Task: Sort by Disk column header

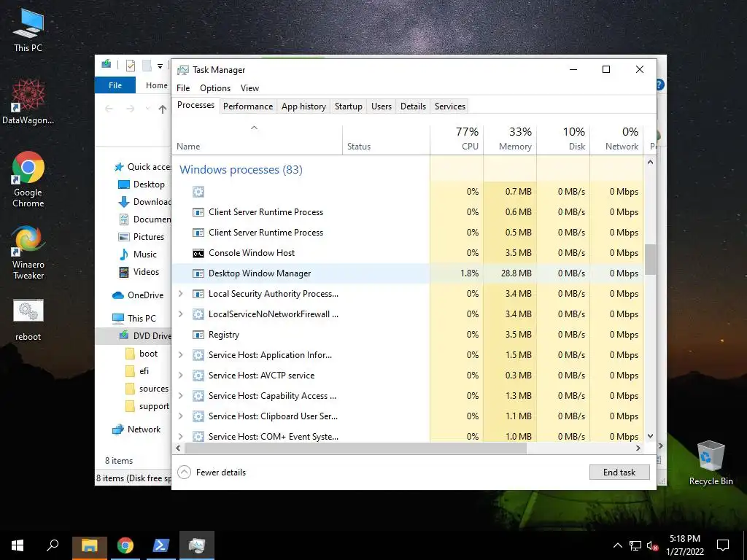Action: (564, 139)
